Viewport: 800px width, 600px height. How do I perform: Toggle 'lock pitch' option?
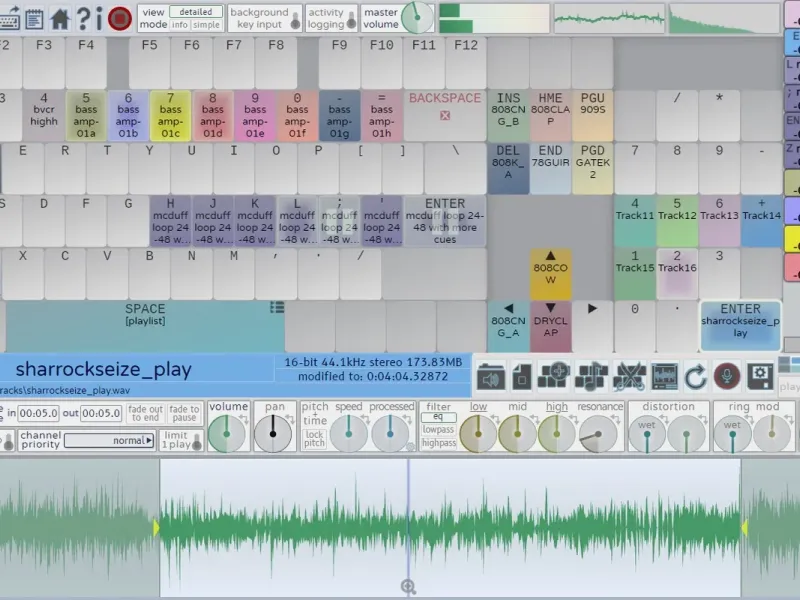(314, 439)
